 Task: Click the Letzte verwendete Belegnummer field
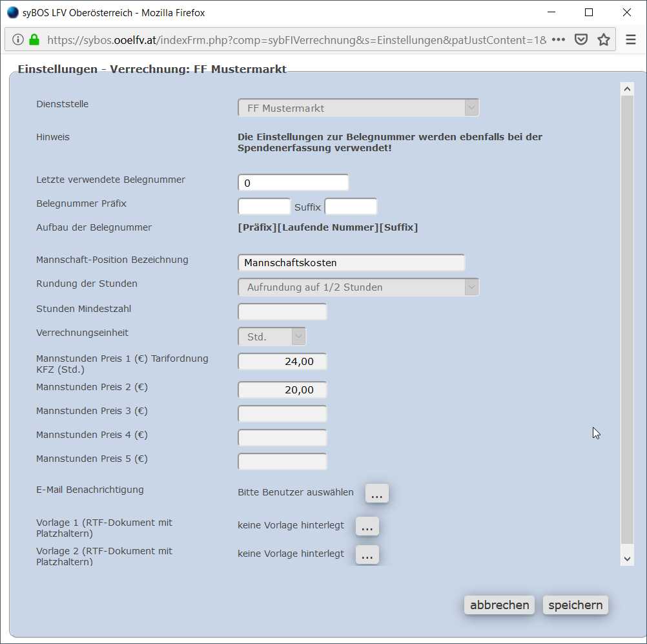tap(293, 183)
